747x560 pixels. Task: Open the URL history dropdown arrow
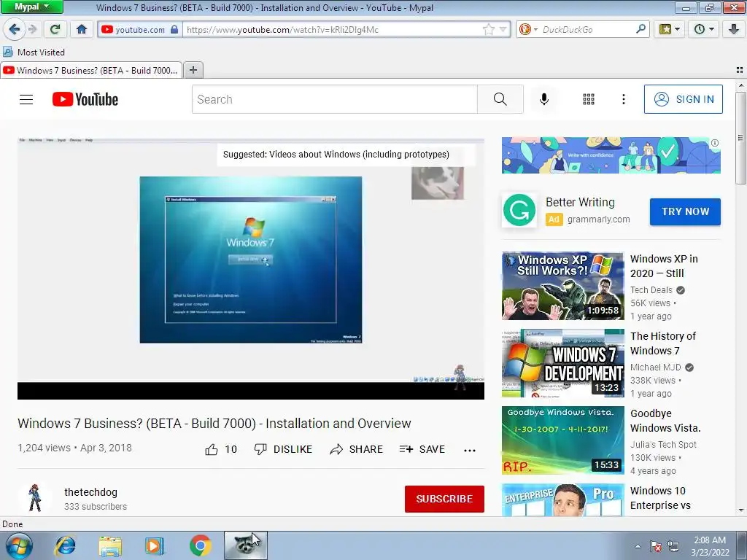(x=503, y=29)
